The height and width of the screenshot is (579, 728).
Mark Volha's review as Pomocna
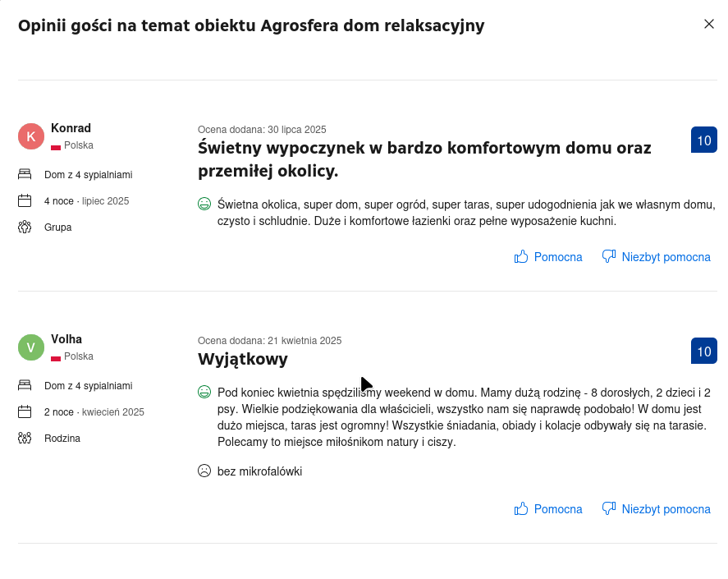[548, 509]
